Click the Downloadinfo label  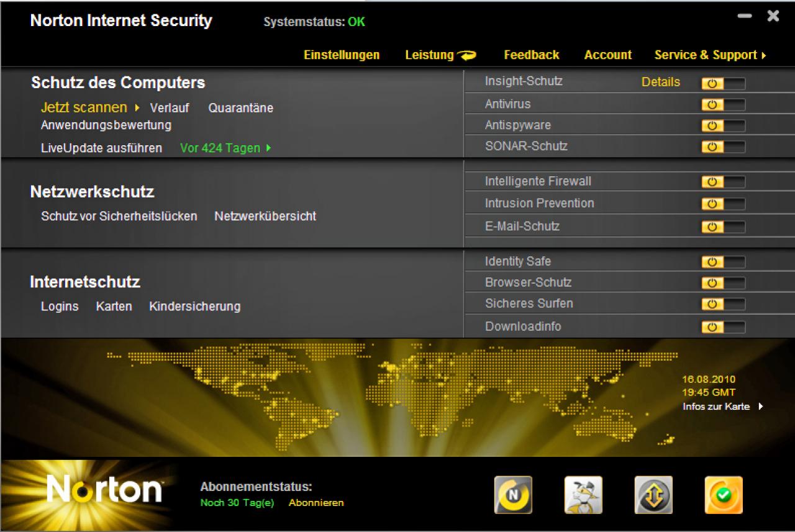(523, 327)
